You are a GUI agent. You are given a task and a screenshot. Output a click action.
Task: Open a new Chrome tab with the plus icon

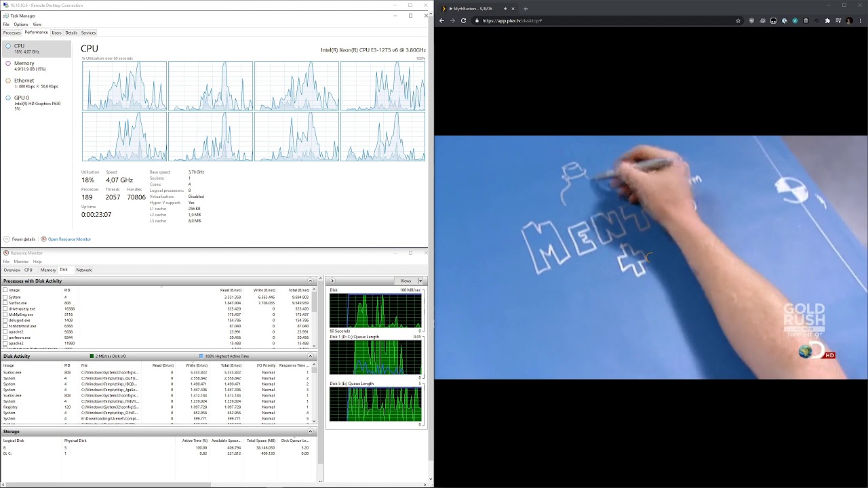526,9
